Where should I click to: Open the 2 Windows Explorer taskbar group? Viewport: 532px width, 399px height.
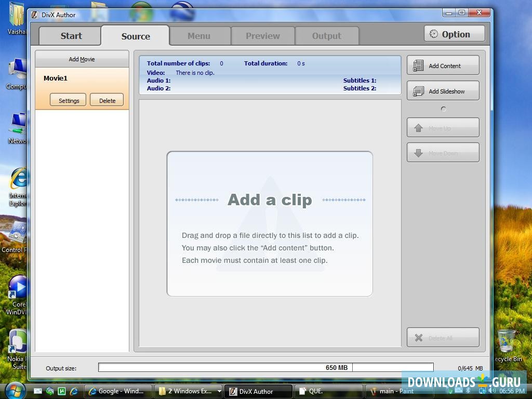pyautogui.click(x=189, y=391)
